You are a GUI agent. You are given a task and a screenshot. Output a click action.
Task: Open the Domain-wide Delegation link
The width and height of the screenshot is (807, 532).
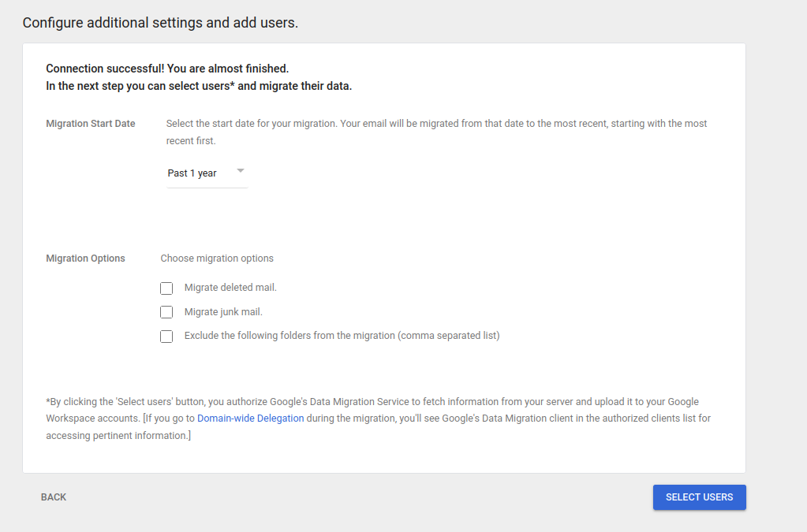tap(250, 419)
